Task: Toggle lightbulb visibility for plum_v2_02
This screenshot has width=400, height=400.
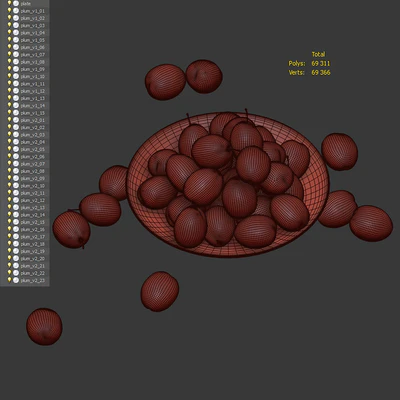Action: tap(9, 127)
